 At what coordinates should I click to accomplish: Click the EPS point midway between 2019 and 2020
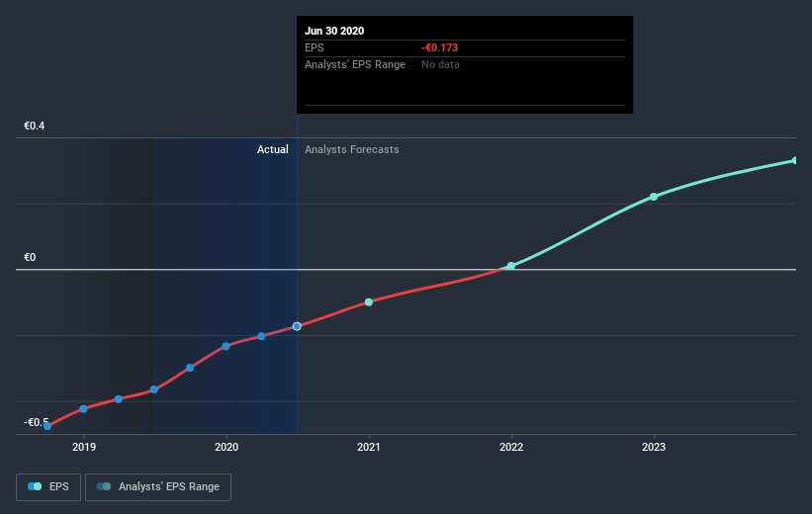point(154,389)
